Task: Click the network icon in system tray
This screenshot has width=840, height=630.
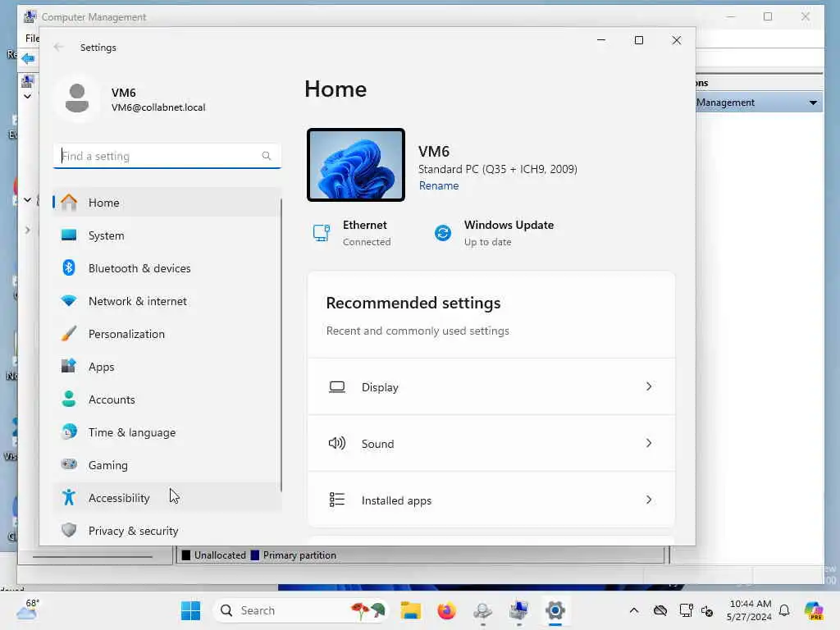Action: pyautogui.click(x=686, y=610)
